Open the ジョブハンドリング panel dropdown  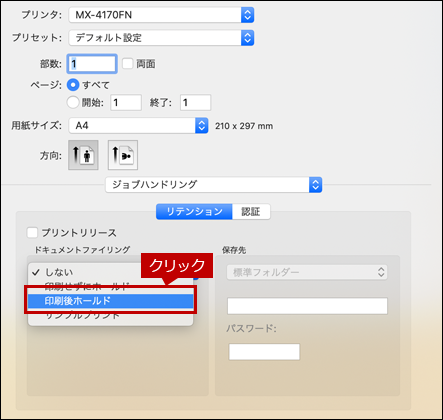pos(214,185)
